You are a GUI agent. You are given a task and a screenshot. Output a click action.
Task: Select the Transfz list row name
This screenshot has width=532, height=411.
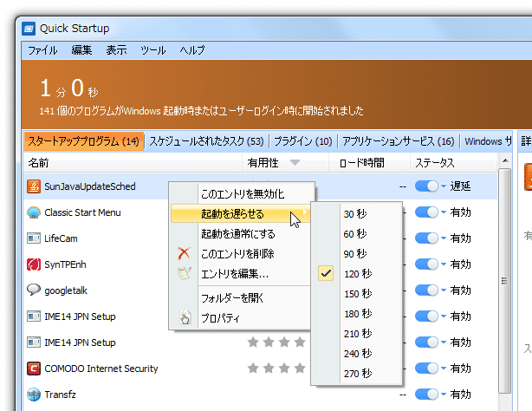click(60, 395)
